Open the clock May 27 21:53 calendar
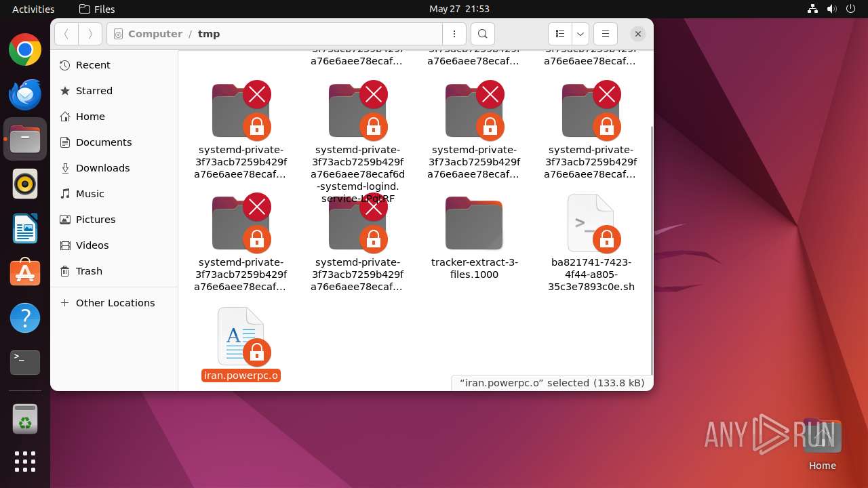This screenshot has width=868, height=488. tap(459, 9)
